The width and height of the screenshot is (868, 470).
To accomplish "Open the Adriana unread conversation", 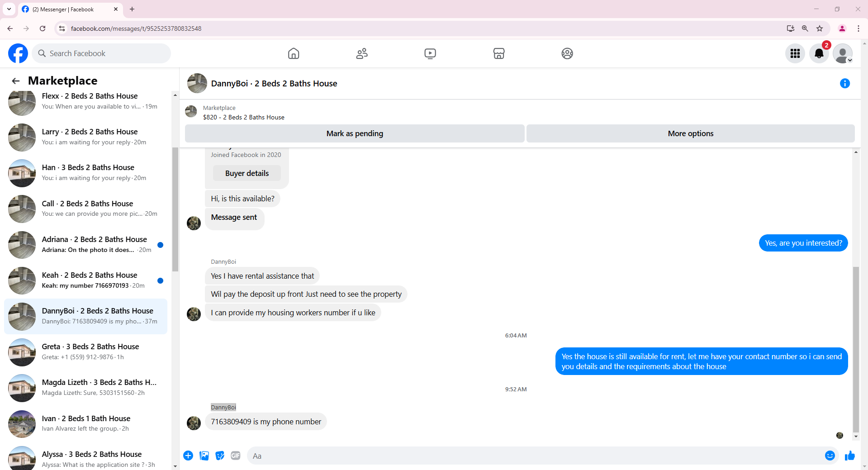I will click(86, 244).
